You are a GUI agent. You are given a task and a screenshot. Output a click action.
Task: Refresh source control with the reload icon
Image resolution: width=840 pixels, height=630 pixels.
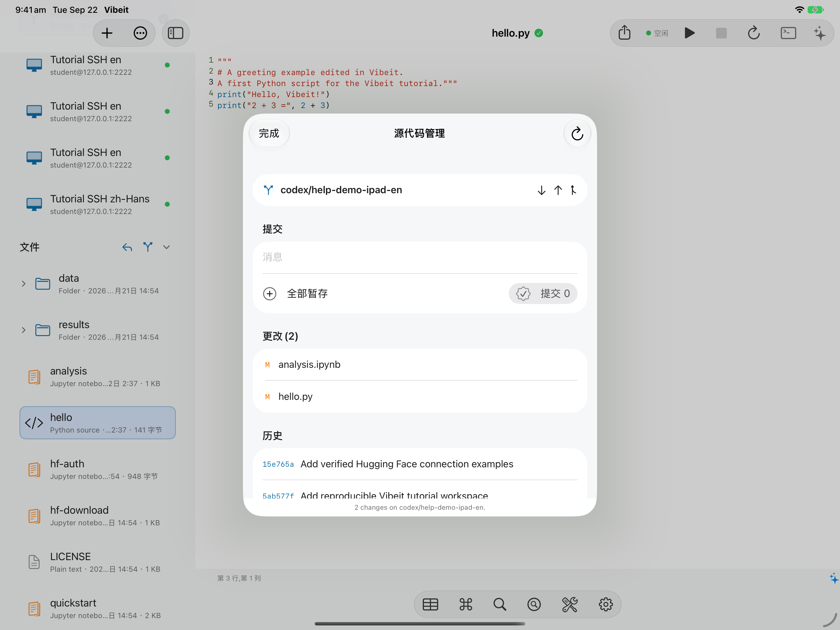point(577,133)
